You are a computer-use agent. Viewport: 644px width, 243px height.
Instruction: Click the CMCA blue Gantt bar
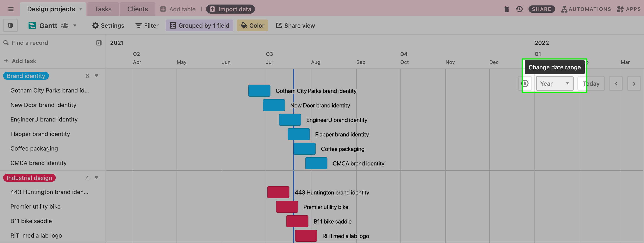click(x=316, y=163)
